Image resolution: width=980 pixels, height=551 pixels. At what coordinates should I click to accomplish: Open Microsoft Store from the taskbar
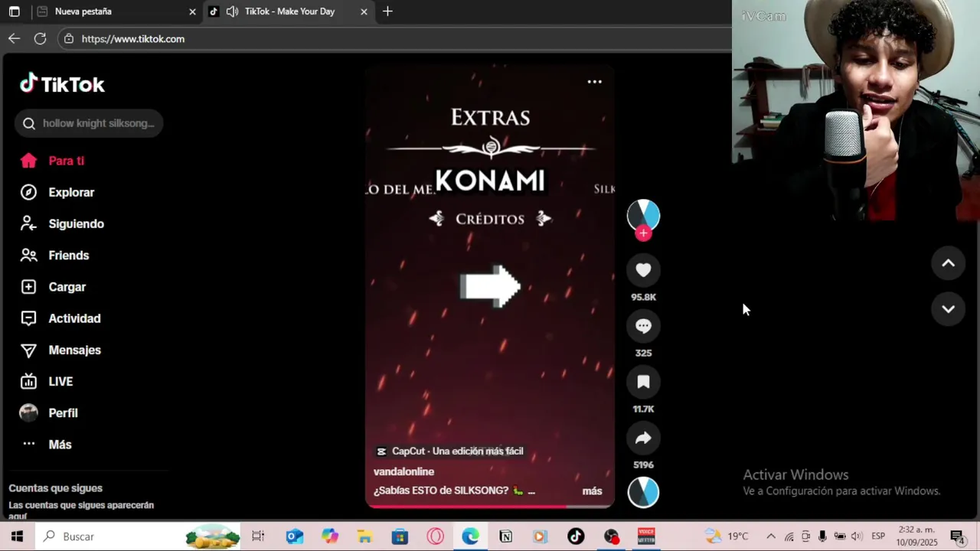400,536
